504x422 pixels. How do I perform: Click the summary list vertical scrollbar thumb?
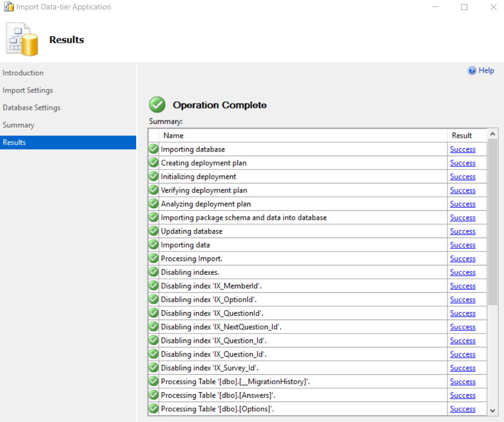pos(493,222)
